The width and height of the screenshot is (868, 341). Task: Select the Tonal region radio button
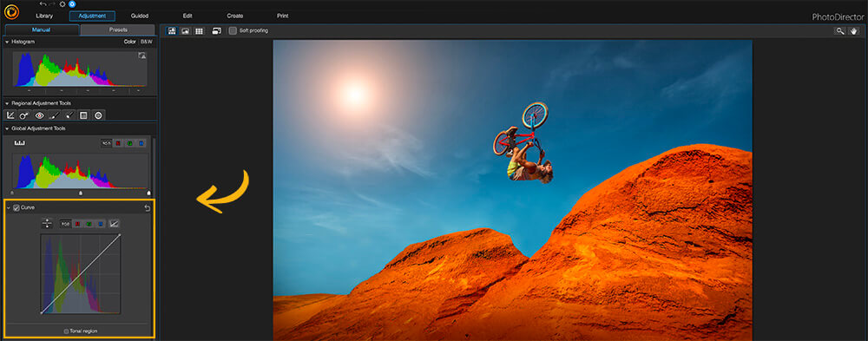(x=67, y=331)
